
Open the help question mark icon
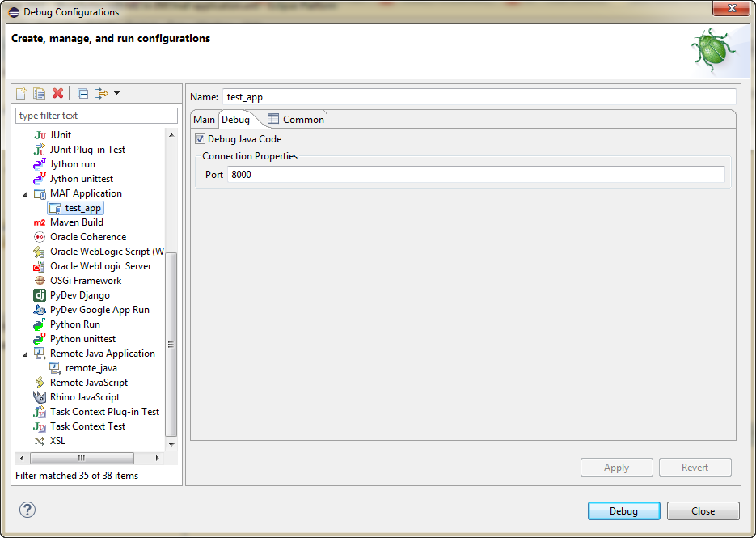[x=27, y=510]
